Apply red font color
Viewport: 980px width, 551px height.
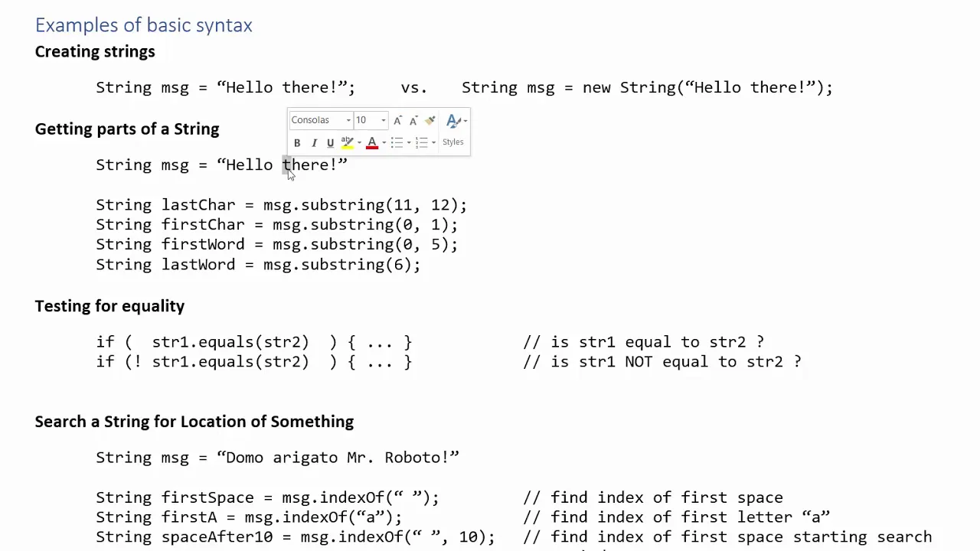point(372,142)
